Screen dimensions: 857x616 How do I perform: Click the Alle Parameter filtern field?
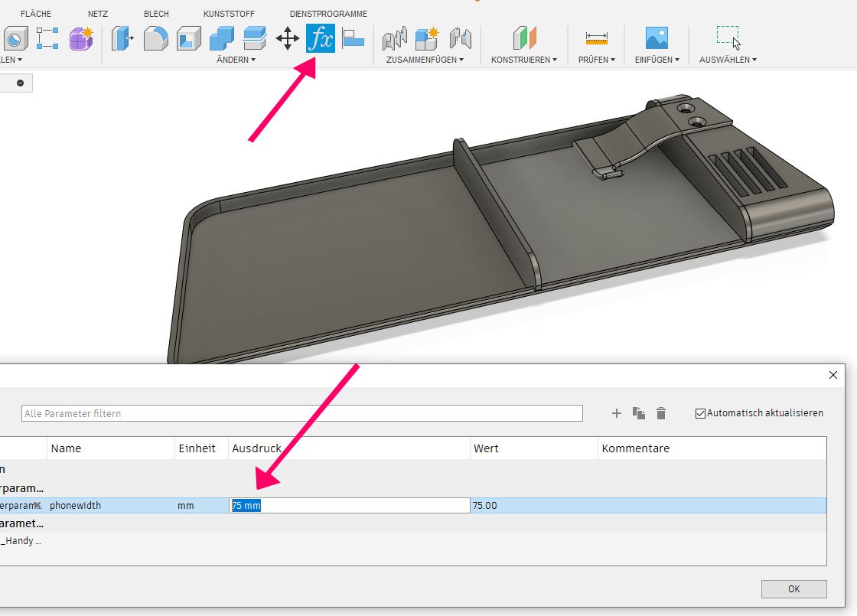point(301,413)
